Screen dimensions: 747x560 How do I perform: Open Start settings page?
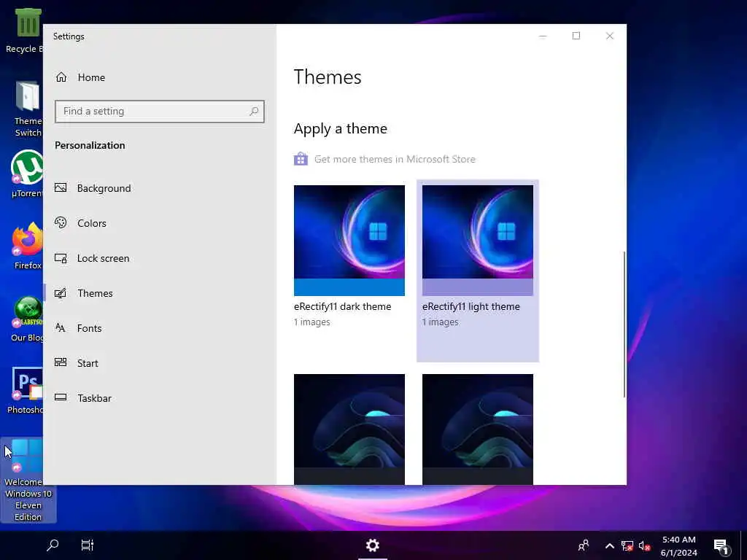pyautogui.click(x=160, y=363)
